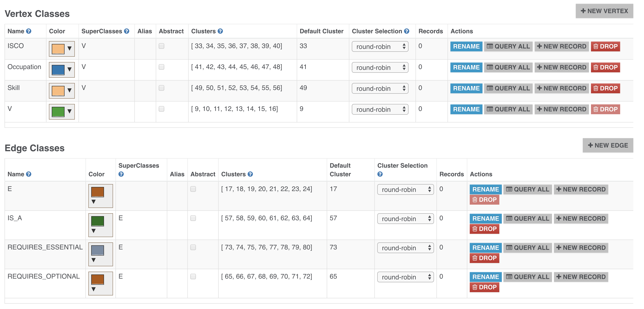
Task: Toggle Abstract checkbox for ISCO
Action: (162, 46)
